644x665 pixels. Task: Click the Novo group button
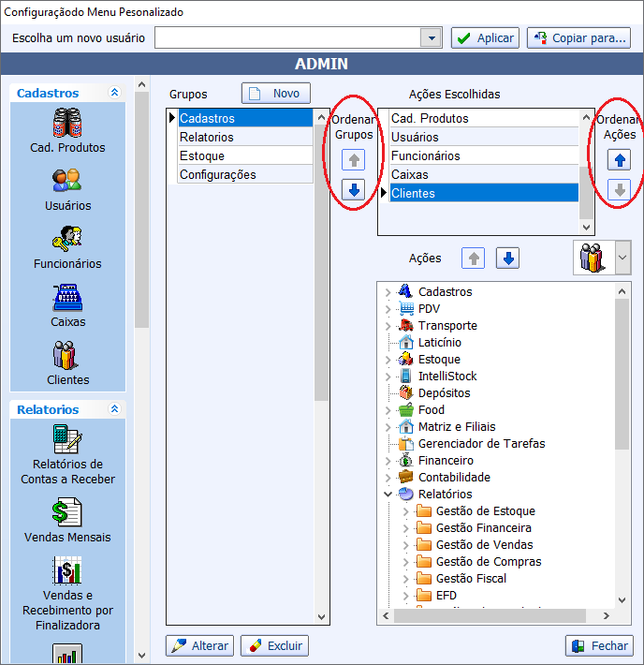pyautogui.click(x=275, y=94)
